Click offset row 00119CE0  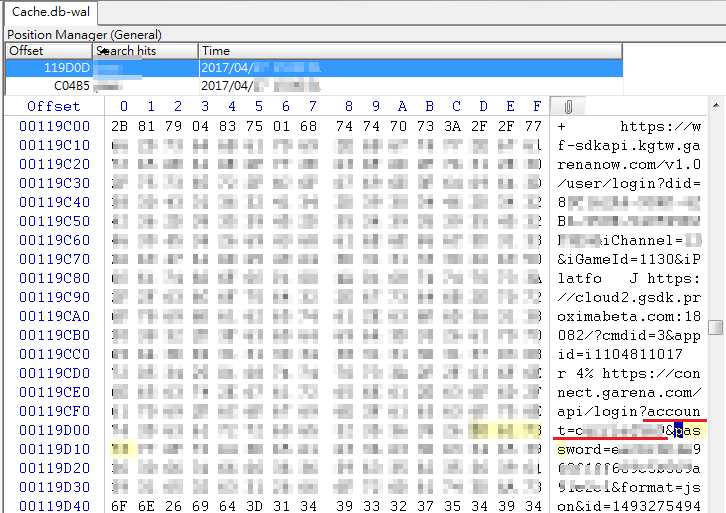click(x=55, y=392)
